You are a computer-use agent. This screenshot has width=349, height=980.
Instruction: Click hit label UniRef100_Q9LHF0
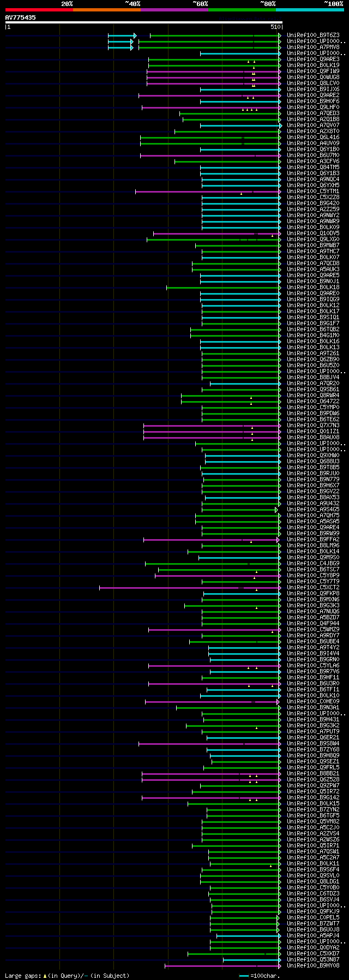click(313, 107)
